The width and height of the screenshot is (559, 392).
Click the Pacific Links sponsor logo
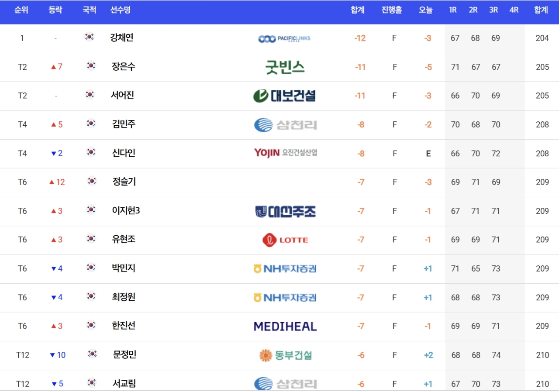coord(284,38)
